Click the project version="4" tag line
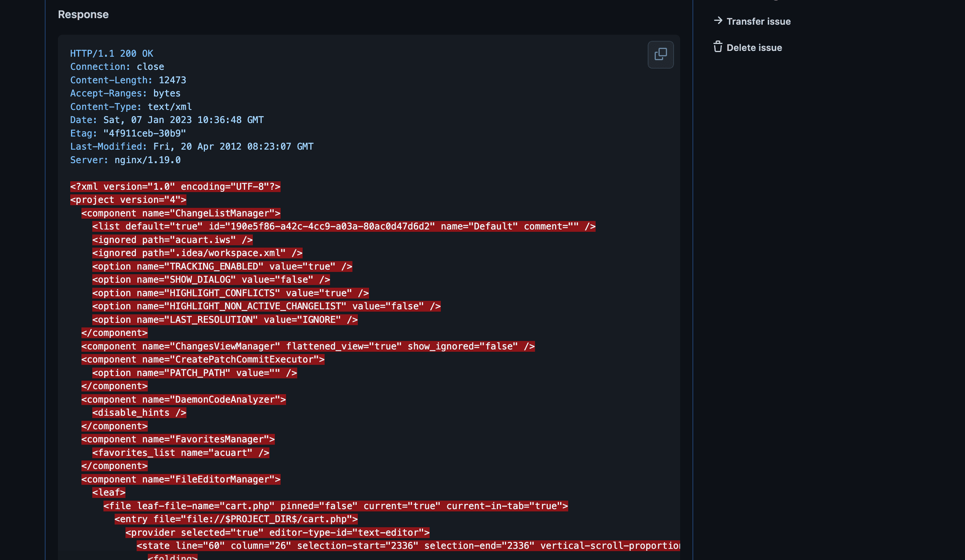Screen dimensions: 965x560 pos(128,200)
